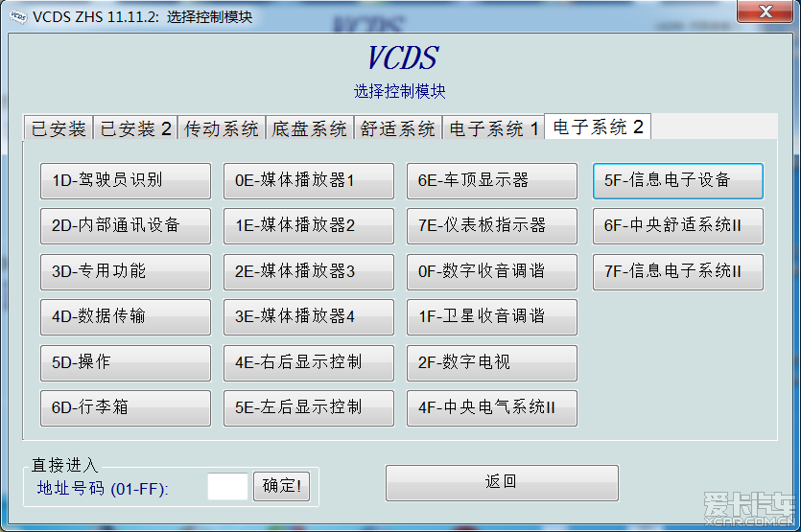The width and height of the screenshot is (801, 532).
Task: Click the 5D-操作 button
Action: point(126,362)
